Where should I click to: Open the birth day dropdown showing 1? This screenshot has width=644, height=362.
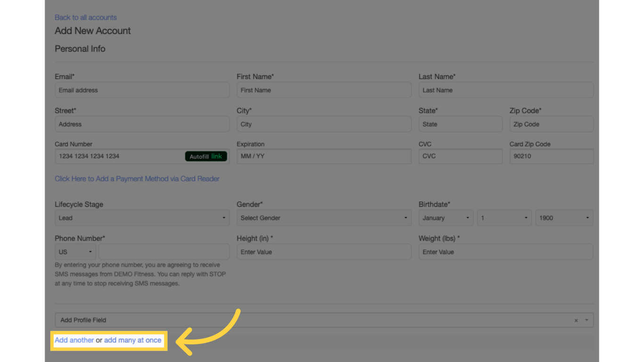tap(504, 217)
